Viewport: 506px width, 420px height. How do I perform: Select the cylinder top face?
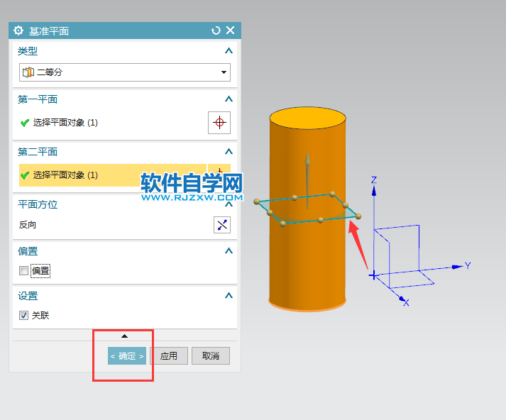tap(307, 118)
